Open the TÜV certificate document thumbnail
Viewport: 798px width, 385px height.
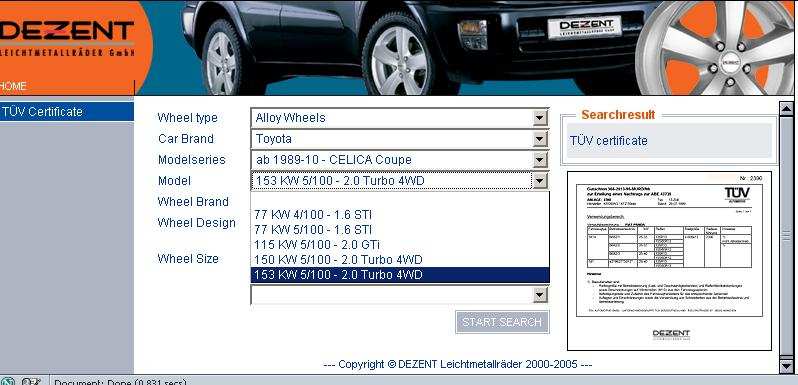coord(669,261)
